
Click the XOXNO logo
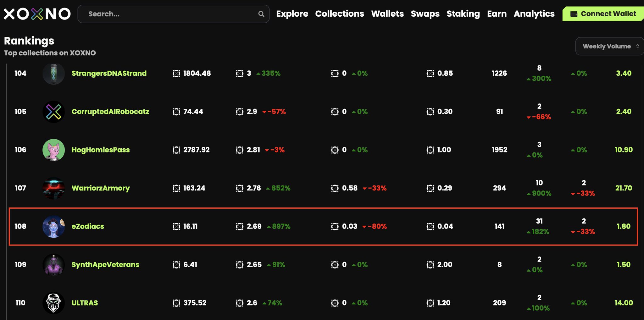click(x=37, y=14)
